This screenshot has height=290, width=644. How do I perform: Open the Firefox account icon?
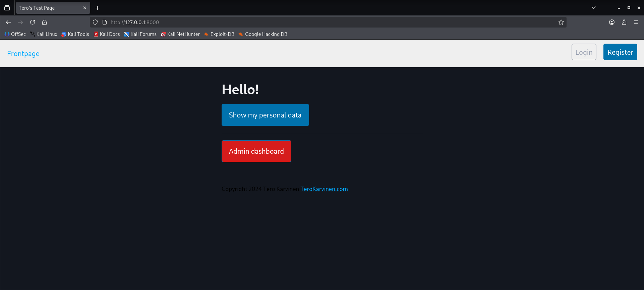coord(611,22)
